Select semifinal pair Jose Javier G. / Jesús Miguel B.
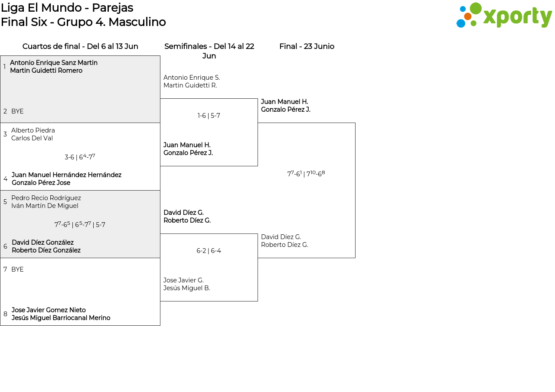 pos(187,284)
